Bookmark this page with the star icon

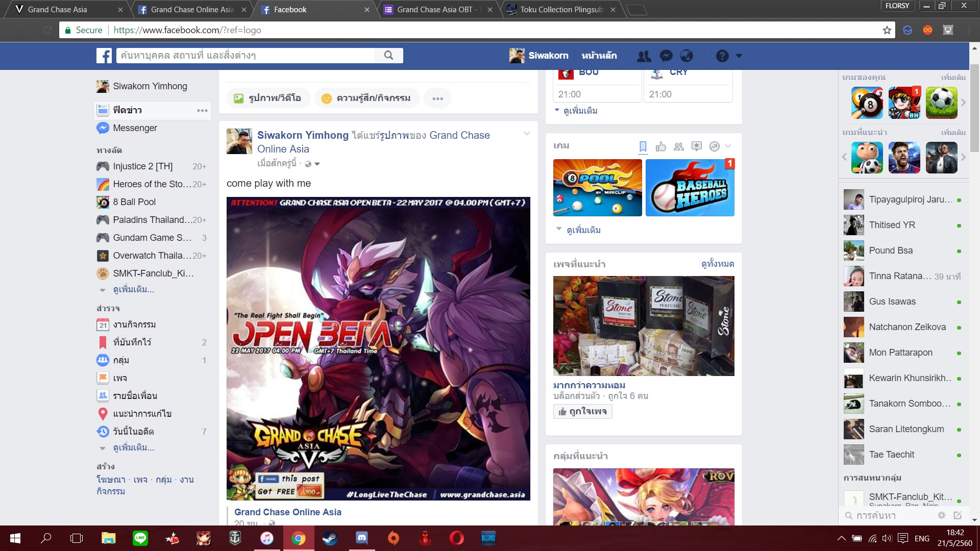click(887, 30)
